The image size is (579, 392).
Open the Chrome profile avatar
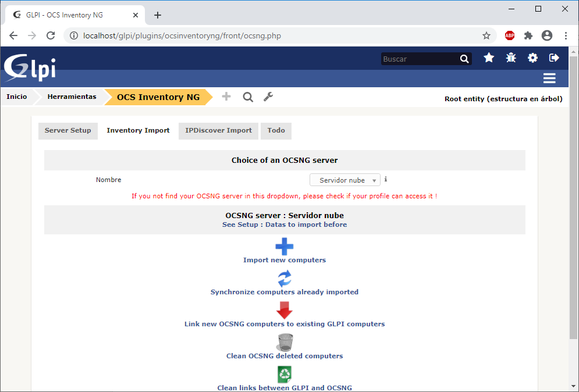(547, 35)
